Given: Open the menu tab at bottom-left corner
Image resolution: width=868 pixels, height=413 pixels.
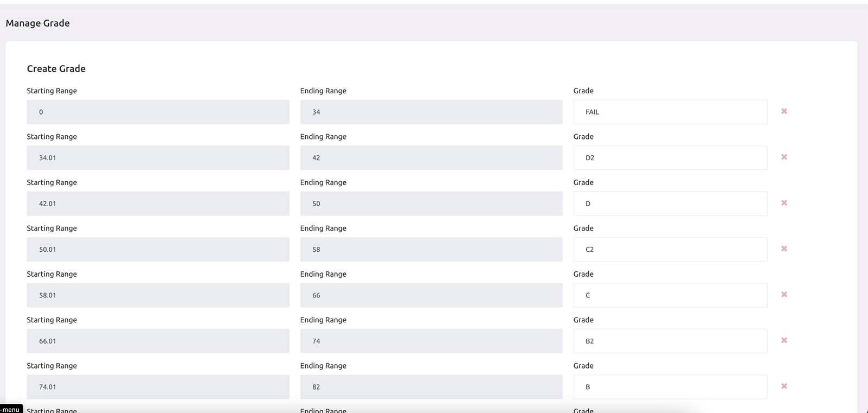Looking at the screenshot, I should (x=11, y=409).
